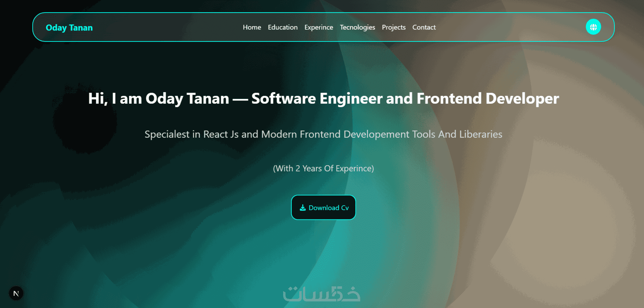Viewport: 644px width, 308px height.
Task: Jump to the Experince nav item
Action: pyautogui.click(x=318, y=27)
